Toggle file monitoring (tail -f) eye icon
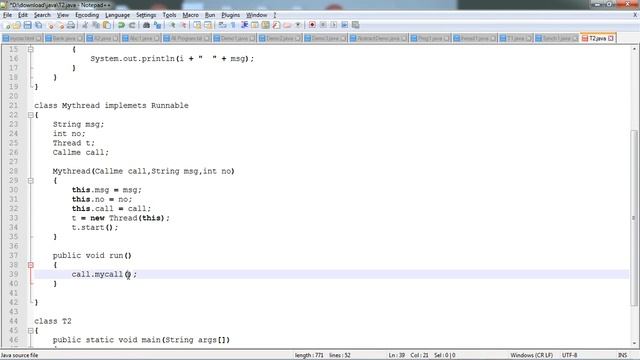The height and width of the screenshot is (360, 640). pos(298,25)
